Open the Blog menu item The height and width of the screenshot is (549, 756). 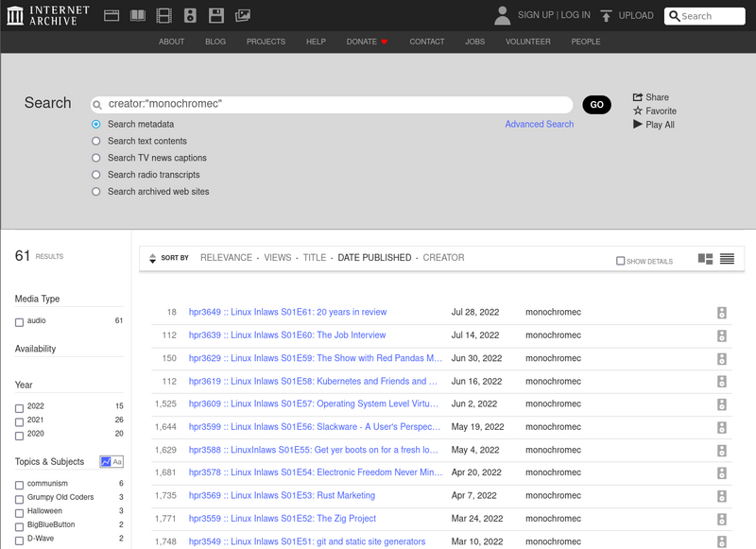click(x=215, y=42)
